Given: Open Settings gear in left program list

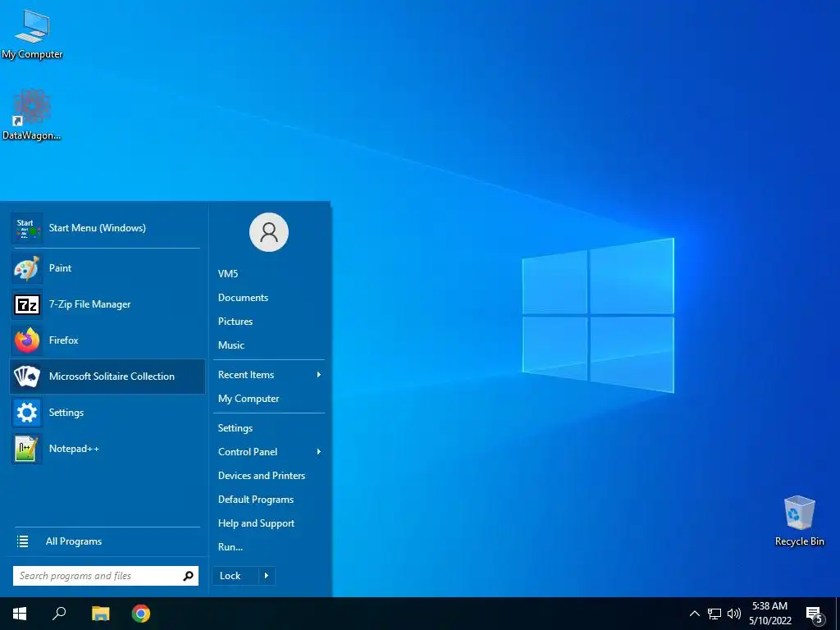Looking at the screenshot, I should 107,413.
